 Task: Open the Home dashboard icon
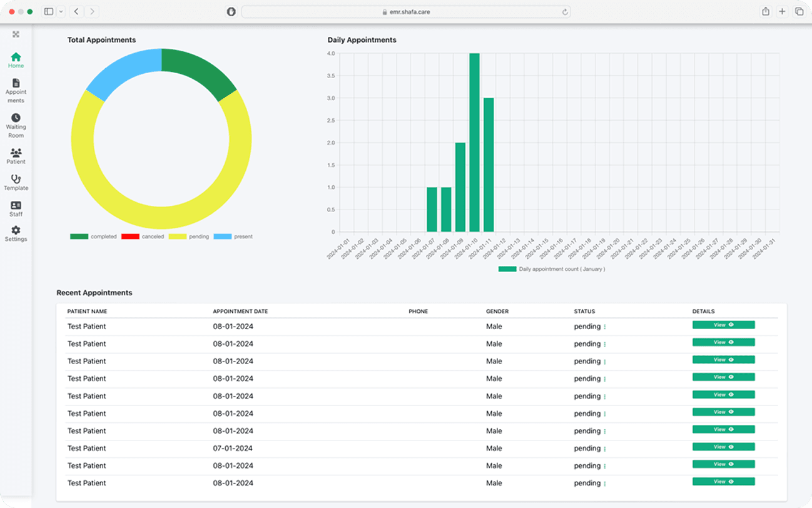point(16,58)
